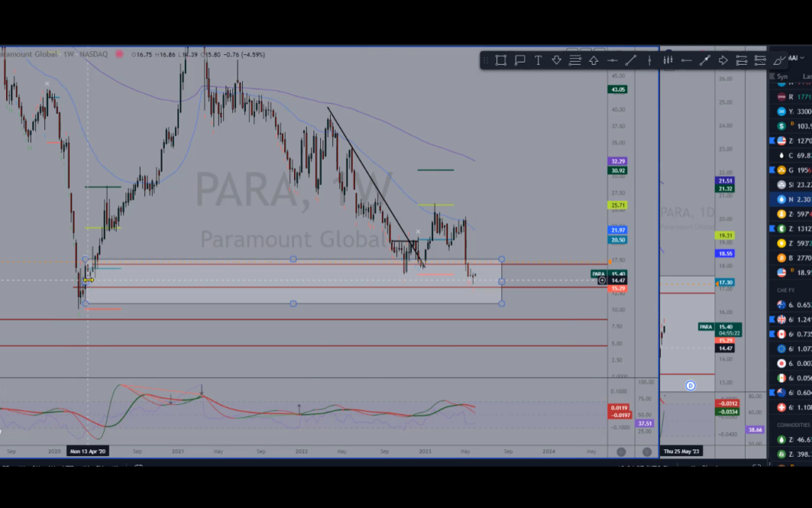Screen dimensions: 812x508
Task: Select the Swiss flag 1.10 watchlist row
Action: (790, 407)
